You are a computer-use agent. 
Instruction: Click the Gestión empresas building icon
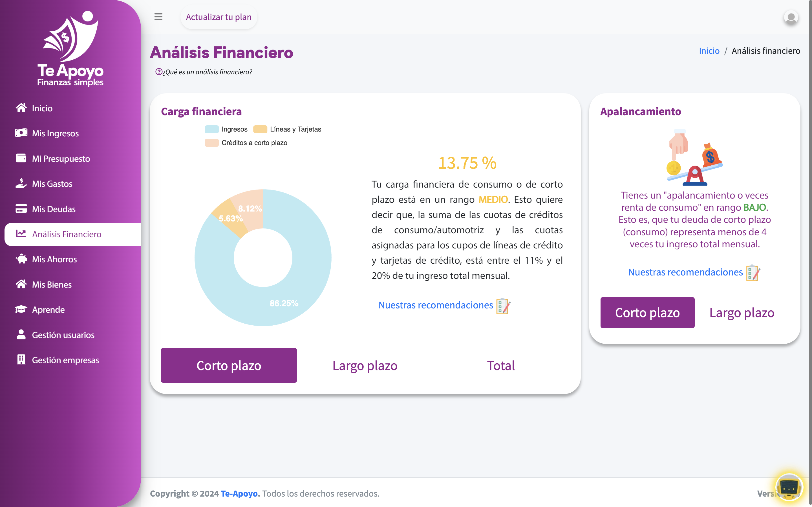[x=21, y=359]
